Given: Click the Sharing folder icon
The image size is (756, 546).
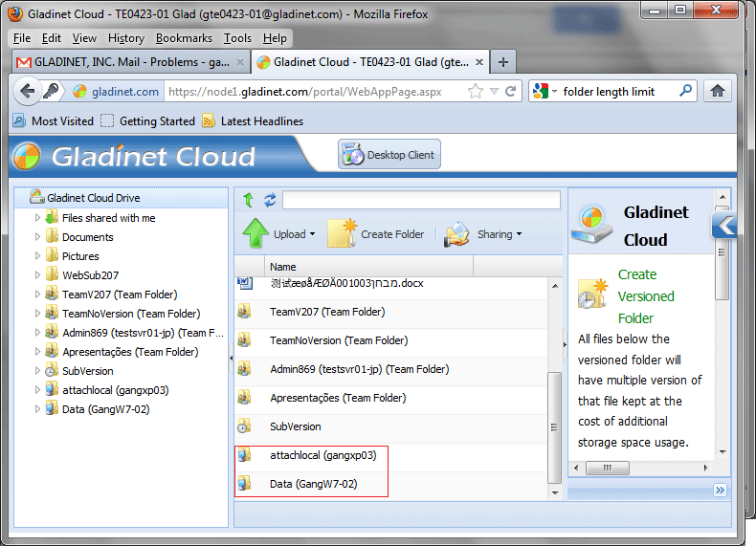Looking at the screenshot, I should click(456, 234).
